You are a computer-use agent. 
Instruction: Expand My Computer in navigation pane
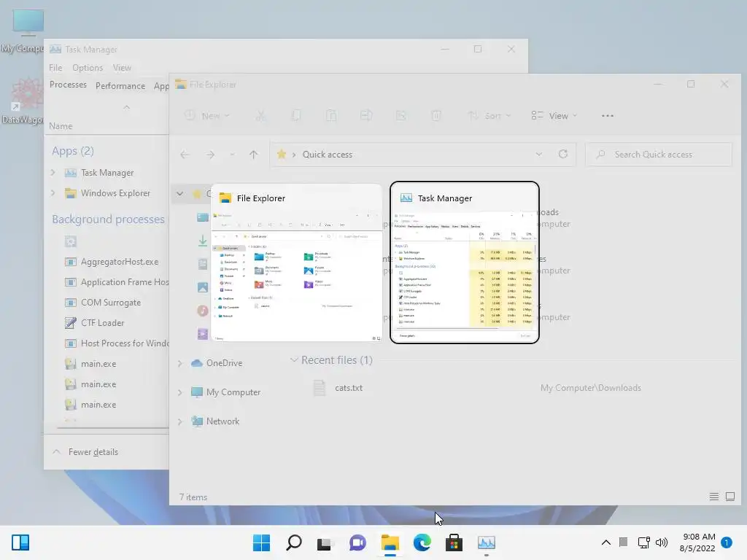[180, 392]
